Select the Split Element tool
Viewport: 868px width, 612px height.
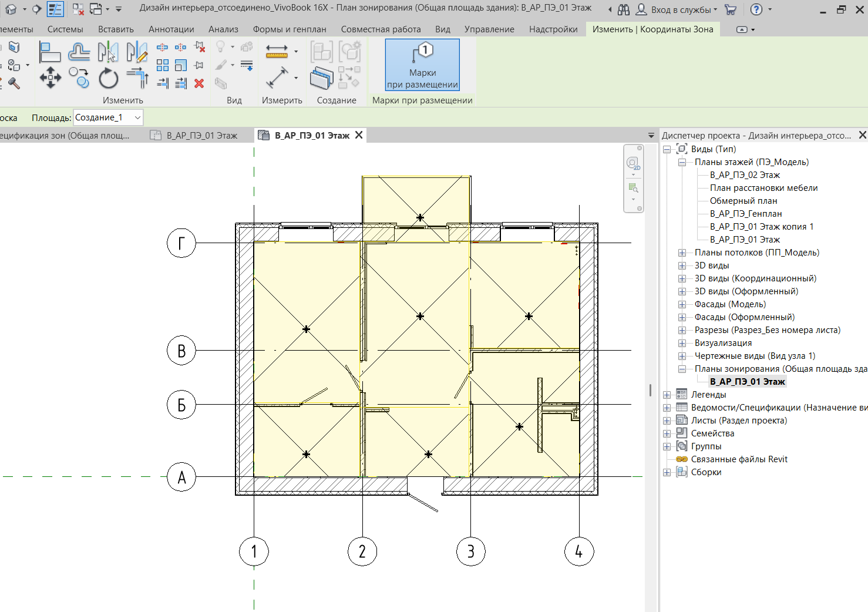(x=163, y=47)
